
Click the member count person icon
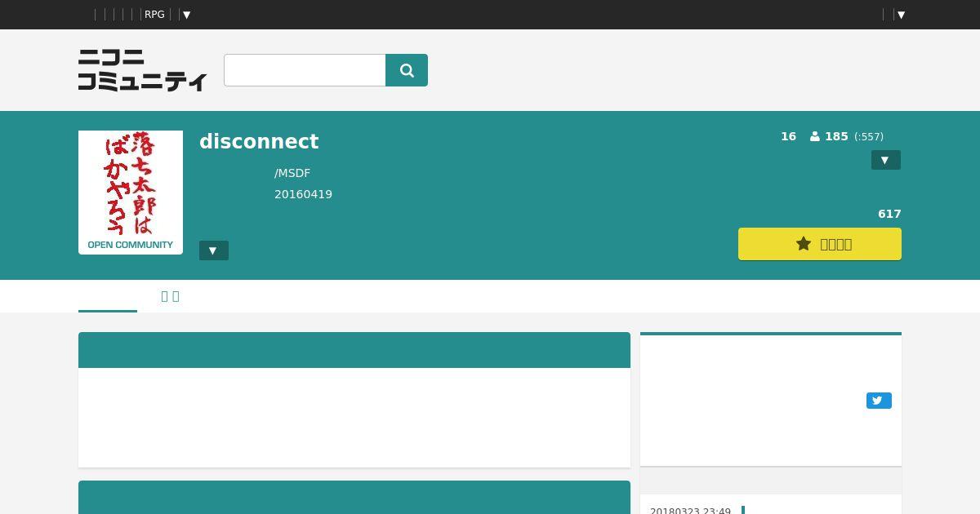coord(815,137)
